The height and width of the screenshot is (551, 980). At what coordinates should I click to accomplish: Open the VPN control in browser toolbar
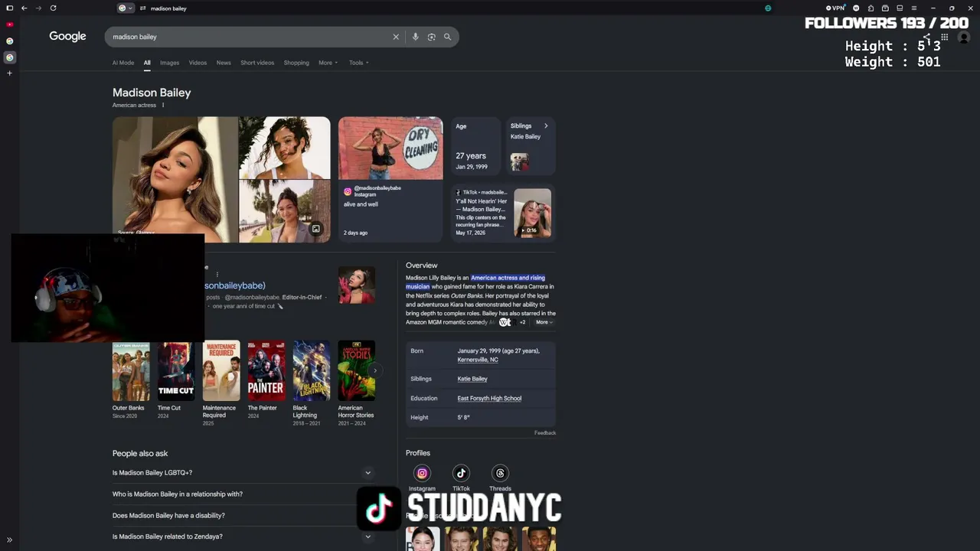[x=835, y=8]
